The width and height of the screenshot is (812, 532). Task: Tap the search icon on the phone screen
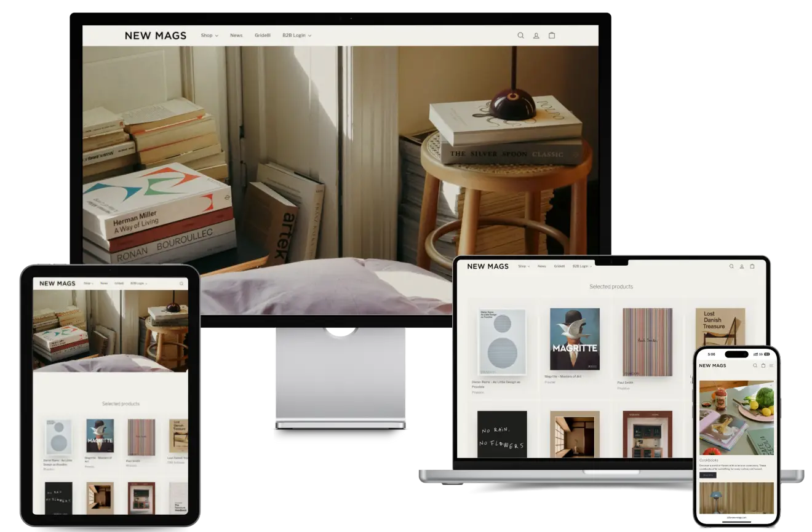click(755, 365)
